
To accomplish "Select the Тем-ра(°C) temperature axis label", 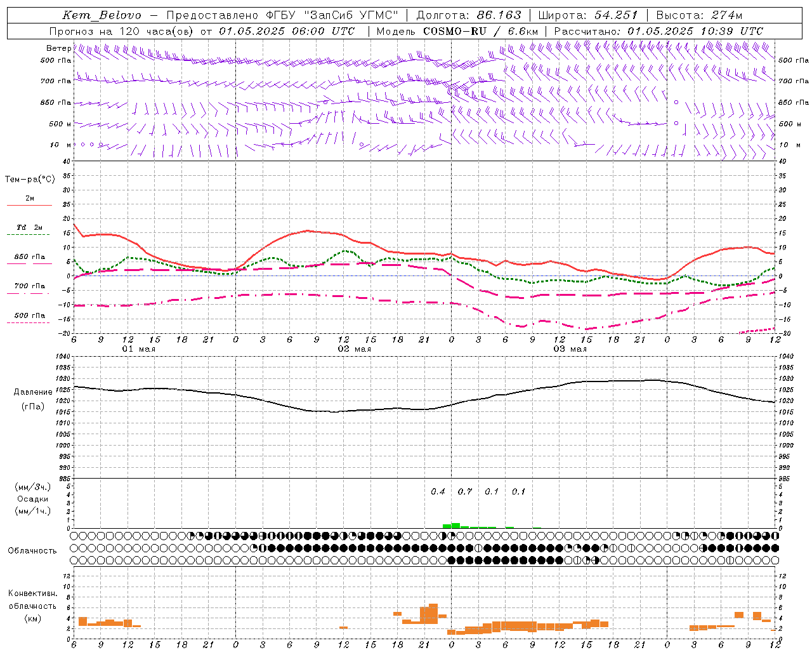I will [x=30, y=179].
